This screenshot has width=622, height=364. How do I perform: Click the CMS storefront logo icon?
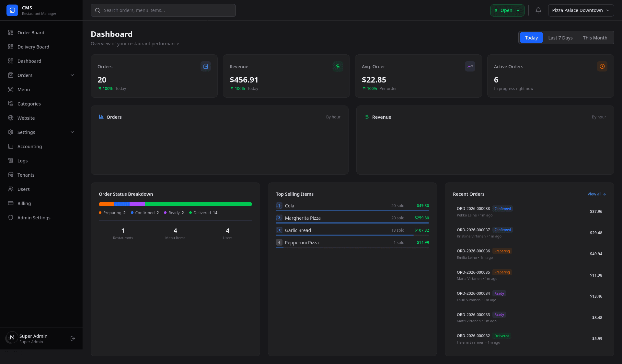click(x=12, y=10)
